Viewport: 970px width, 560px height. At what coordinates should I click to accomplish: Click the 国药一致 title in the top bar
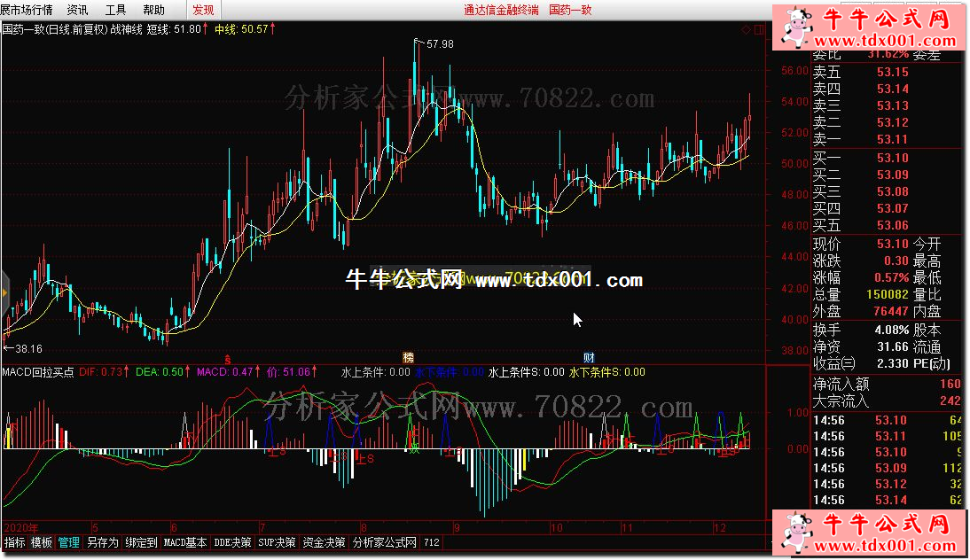[x=570, y=10]
